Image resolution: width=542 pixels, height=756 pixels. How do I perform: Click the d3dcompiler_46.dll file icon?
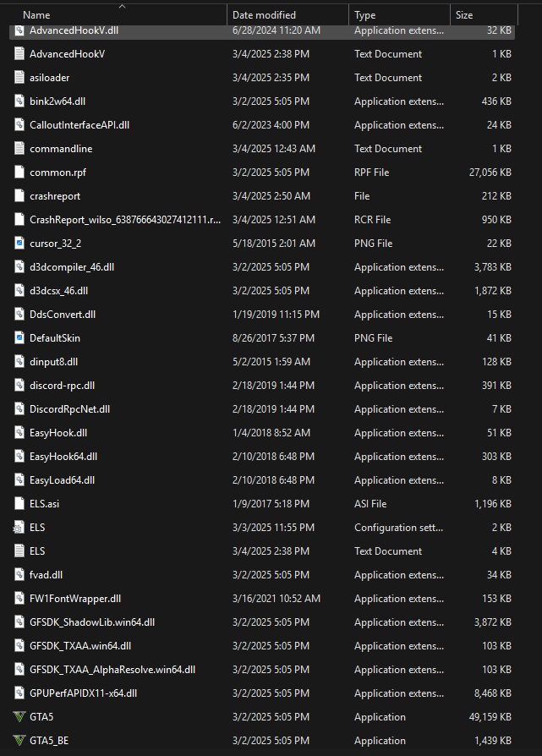pos(19,267)
